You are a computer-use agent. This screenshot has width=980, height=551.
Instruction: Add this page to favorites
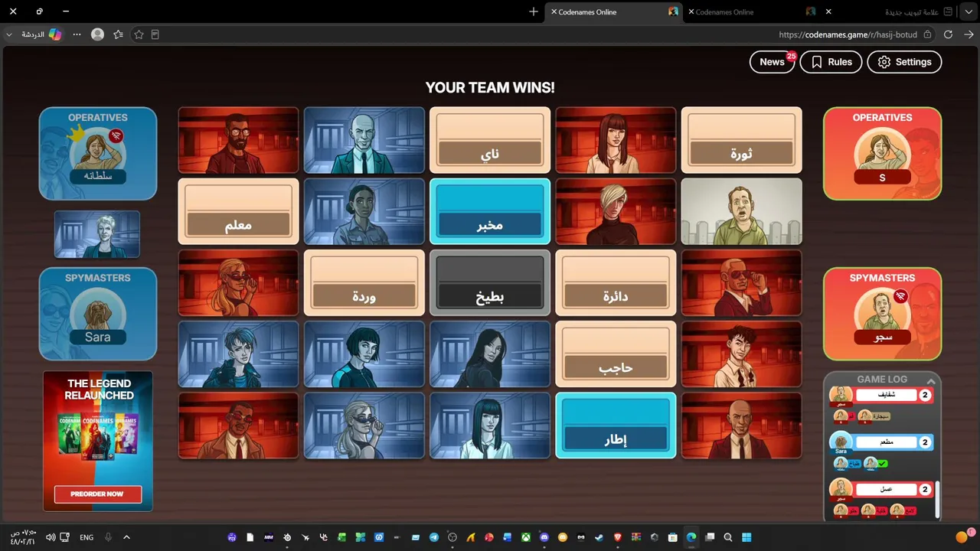click(139, 34)
